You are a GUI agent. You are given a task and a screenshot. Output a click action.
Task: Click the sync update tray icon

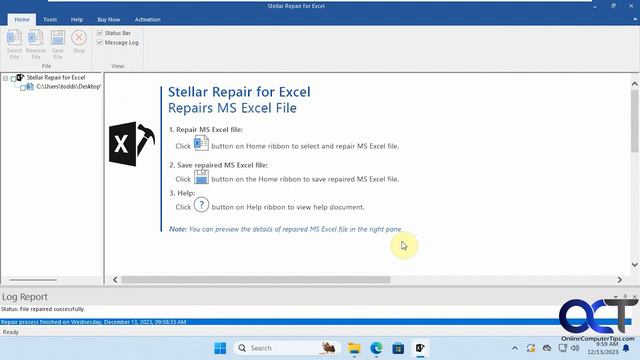(531, 348)
